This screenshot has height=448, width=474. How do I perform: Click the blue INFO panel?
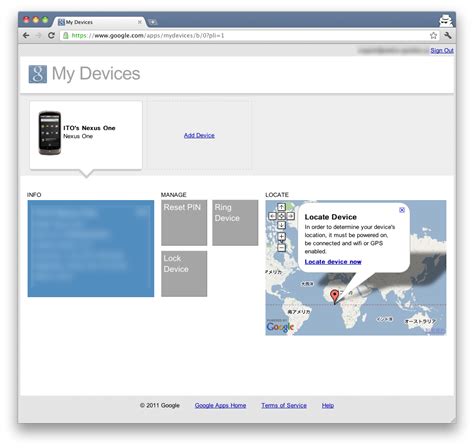coord(91,248)
